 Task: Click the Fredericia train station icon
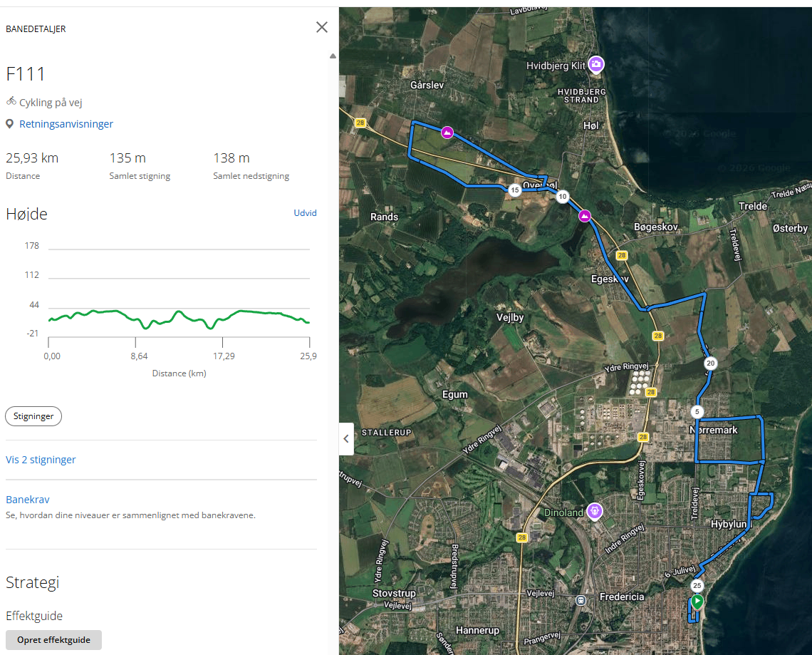(582, 600)
